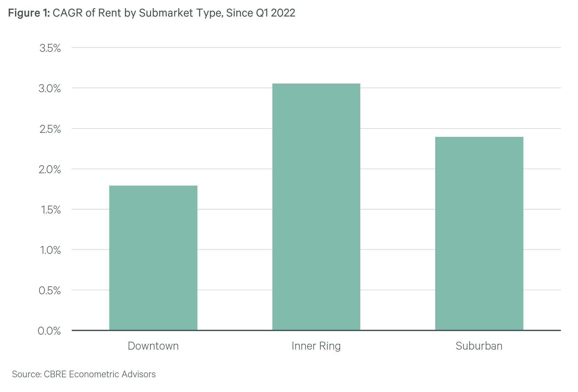Click the 1.5% y-axis label

pos(51,210)
